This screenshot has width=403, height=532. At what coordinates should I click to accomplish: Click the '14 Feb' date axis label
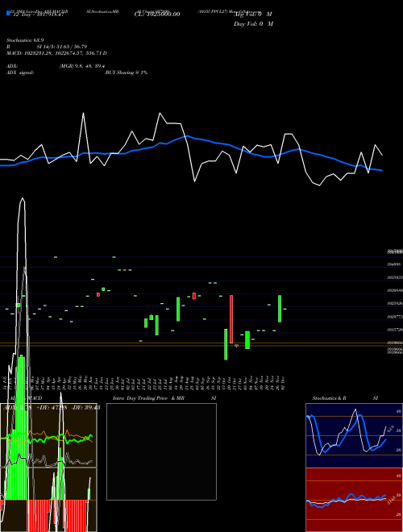[x=5, y=382]
